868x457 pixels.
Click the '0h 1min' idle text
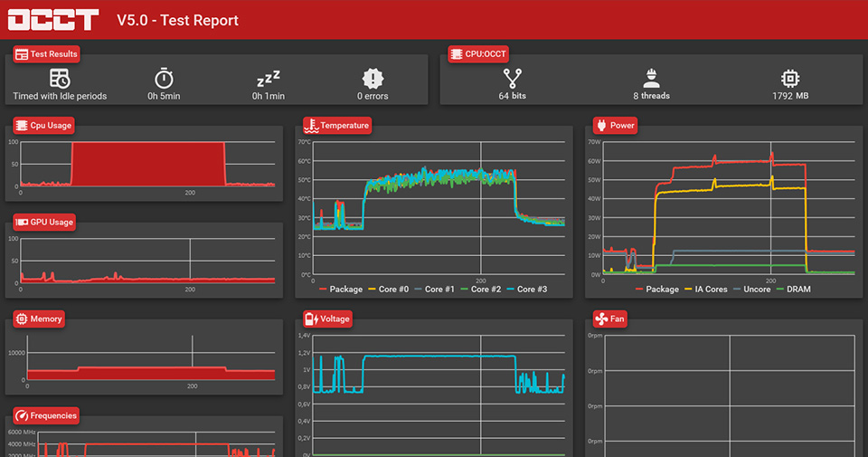(x=269, y=96)
